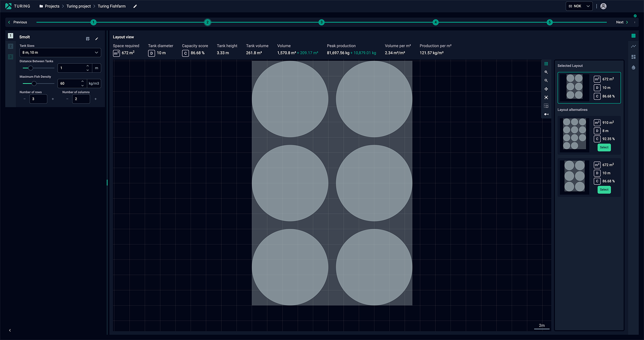Click the Next step button

click(622, 22)
